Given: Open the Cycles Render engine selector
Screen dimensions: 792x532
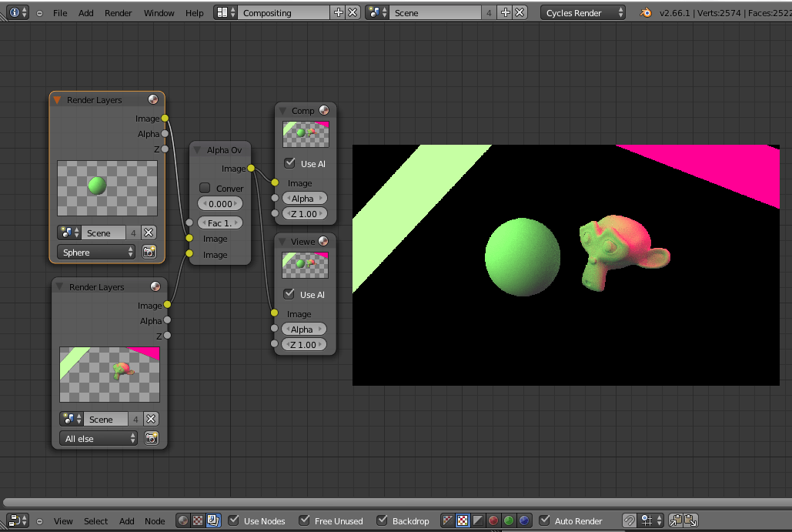Looking at the screenshot, I should coord(583,12).
